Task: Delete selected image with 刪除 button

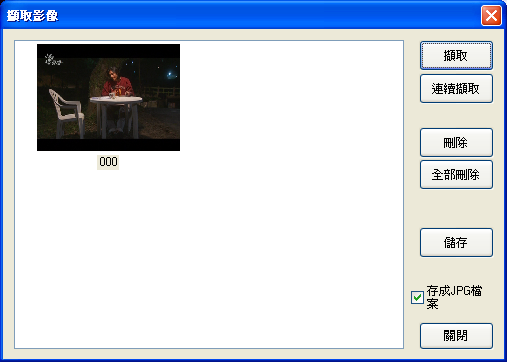Action: (456, 142)
